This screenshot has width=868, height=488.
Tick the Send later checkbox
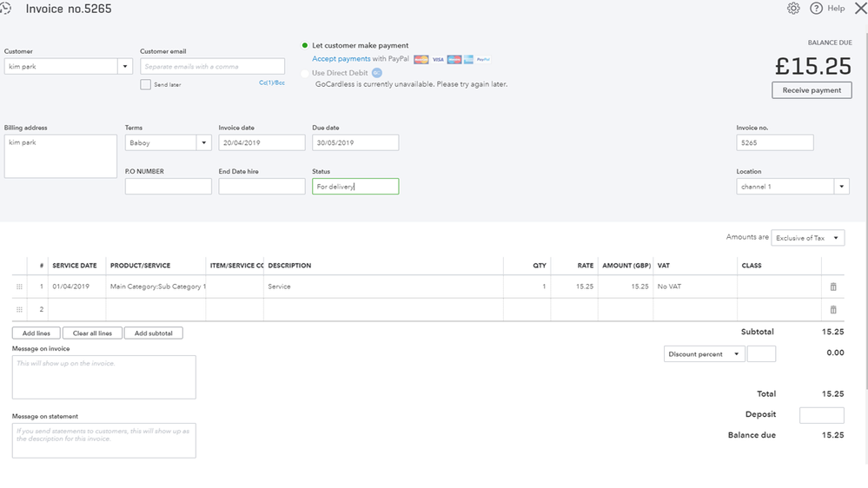[x=146, y=84]
